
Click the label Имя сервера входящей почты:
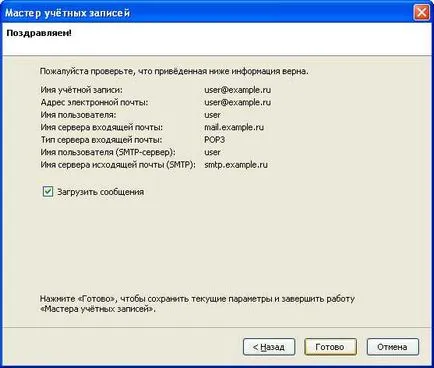tap(102, 127)
